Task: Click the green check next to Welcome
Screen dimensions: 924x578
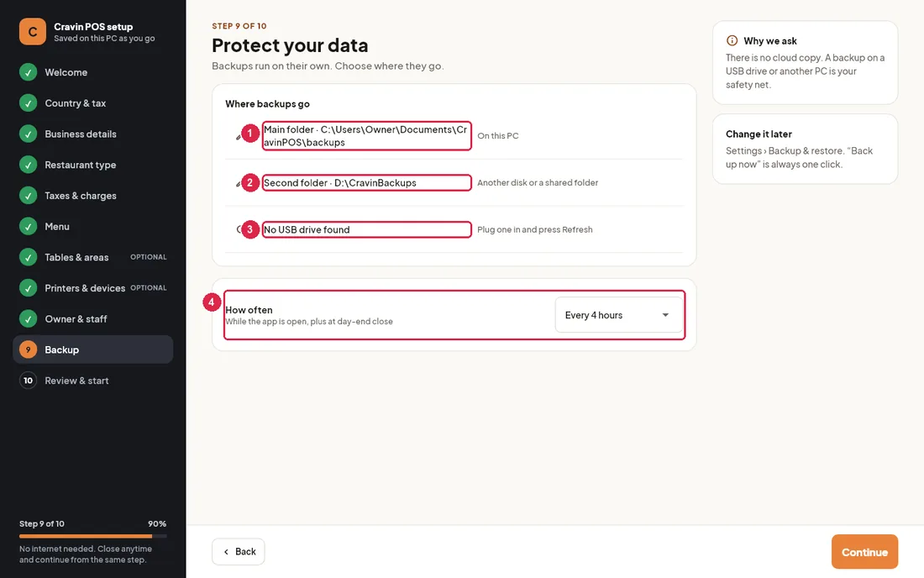Action: 28,72
